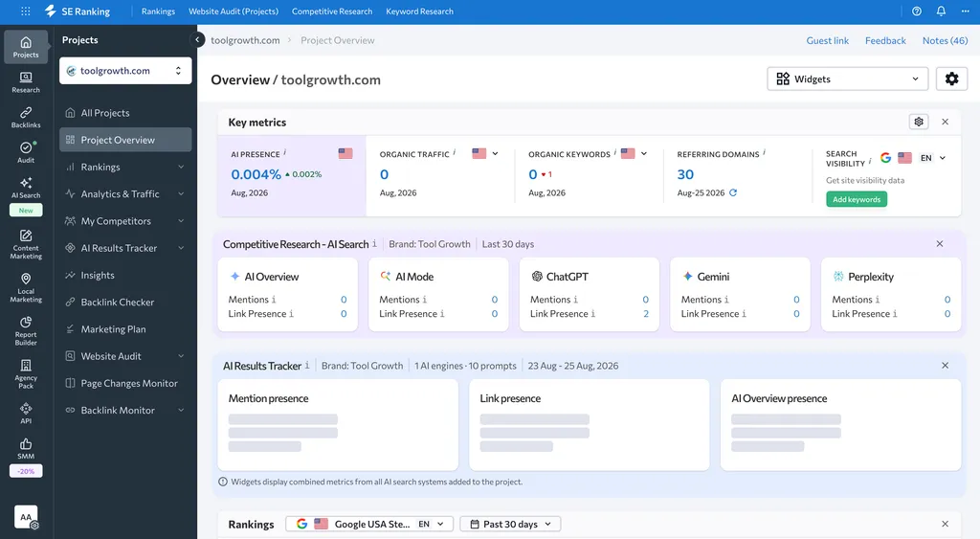Open SMM in left icon rail

coord(26,448)
